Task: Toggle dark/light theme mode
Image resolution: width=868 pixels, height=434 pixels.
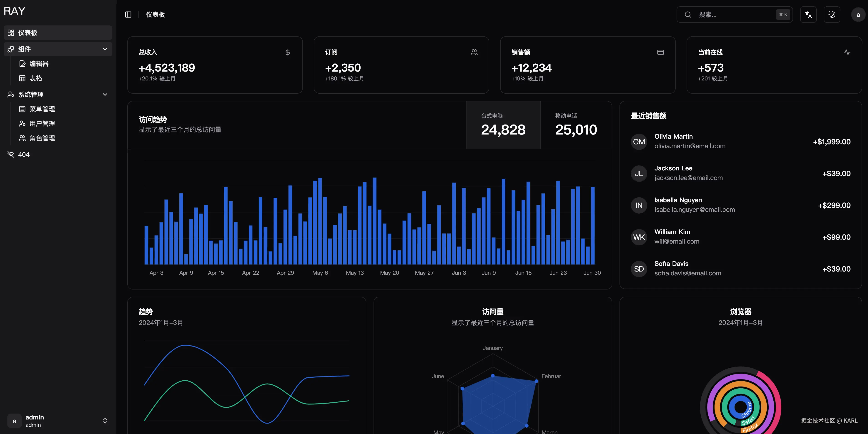Action: coord(832,15)
